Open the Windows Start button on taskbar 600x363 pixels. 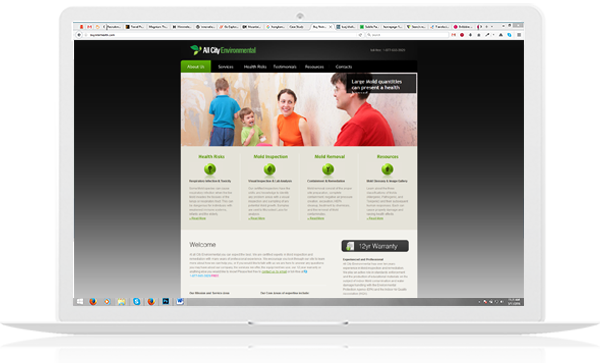[x=80, y=301]
